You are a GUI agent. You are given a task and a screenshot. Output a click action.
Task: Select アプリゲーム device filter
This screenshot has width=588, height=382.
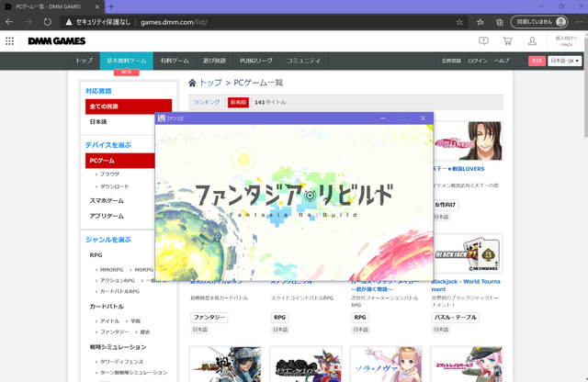[x=107, y=217]
